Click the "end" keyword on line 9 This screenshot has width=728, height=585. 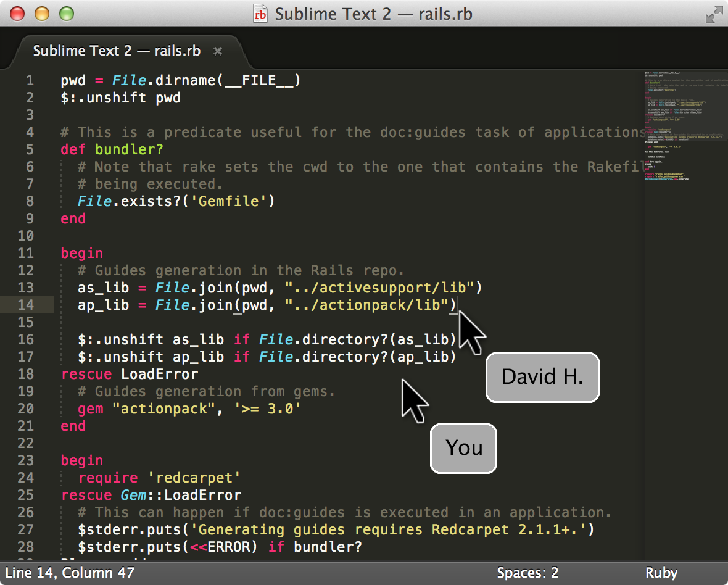(x=73, y=218)
